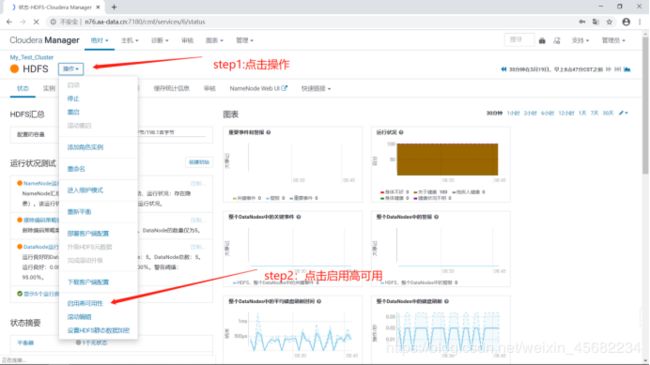Set chart time range to 6小时
650x365 pixels.
coord(547,113)
